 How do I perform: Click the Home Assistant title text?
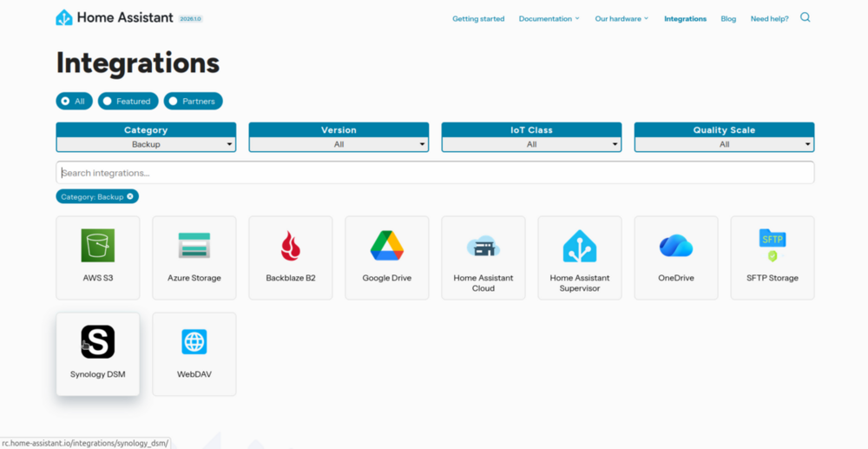point(125,17)
